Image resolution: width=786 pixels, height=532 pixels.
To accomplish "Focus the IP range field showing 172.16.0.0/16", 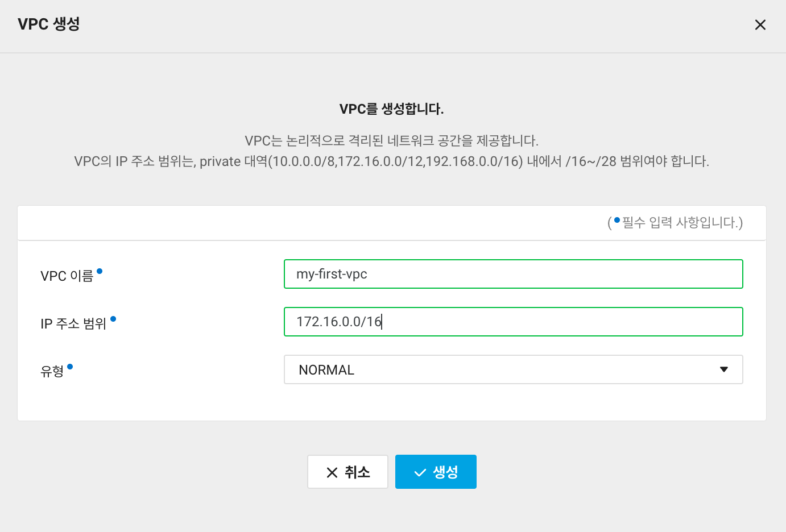I will [x=513, y=322].
